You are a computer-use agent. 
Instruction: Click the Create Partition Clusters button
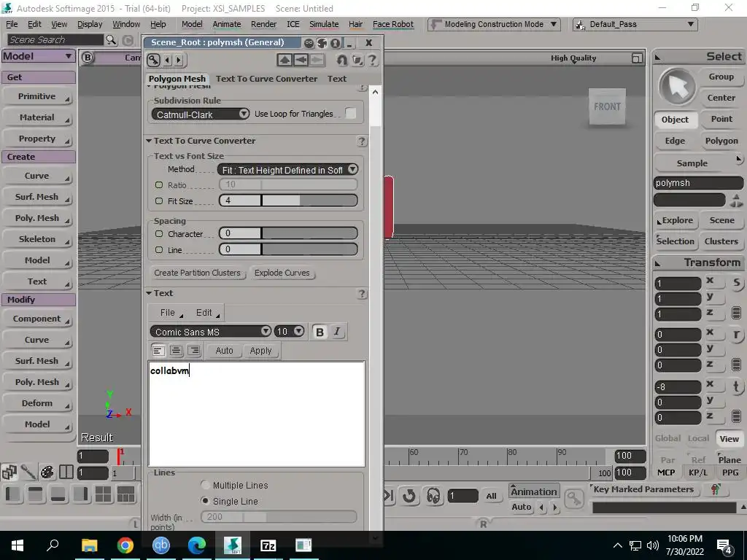point(197,273)
